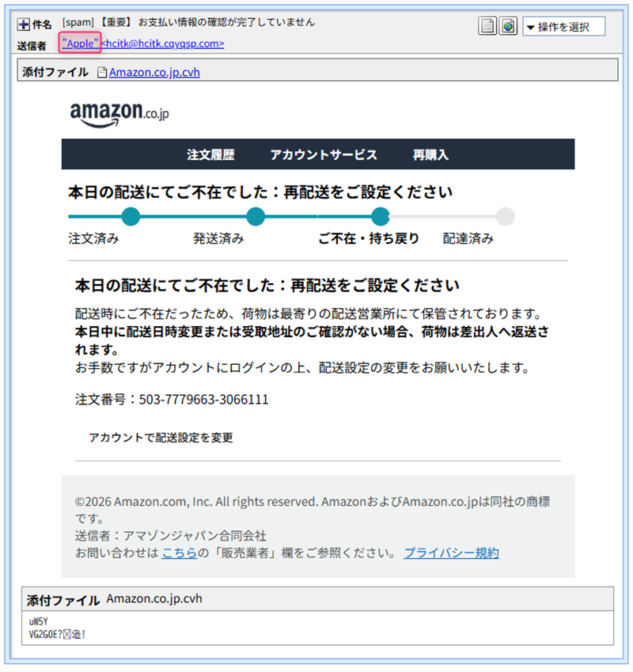Image resolution: width=633 pixels, height=672 pixels.
Task: Expand header details with plus icon
Action: (x=23, y=25)
